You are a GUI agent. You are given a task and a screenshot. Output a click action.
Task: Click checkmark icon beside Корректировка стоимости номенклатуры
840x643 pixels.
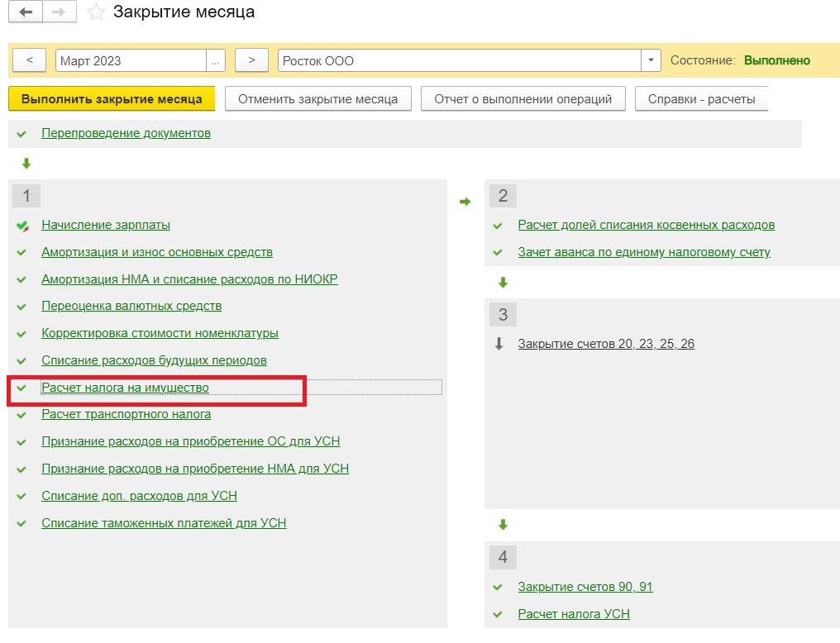coord(21,334)
